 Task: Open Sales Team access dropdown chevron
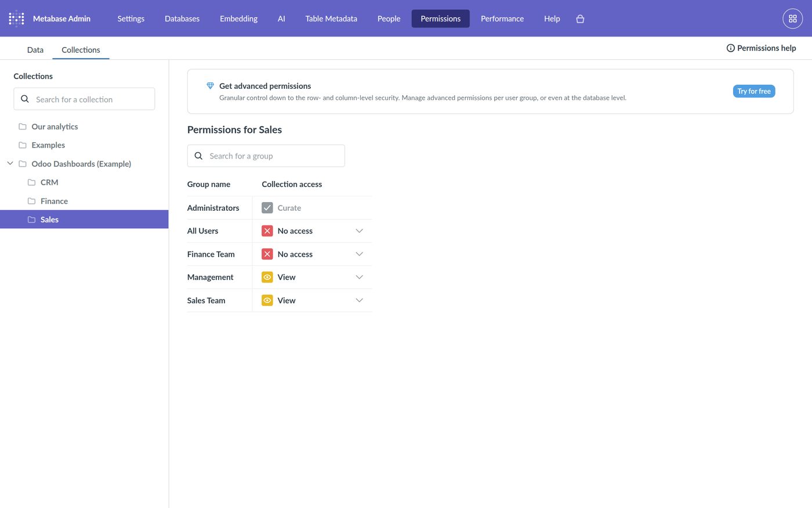point(360,301)
